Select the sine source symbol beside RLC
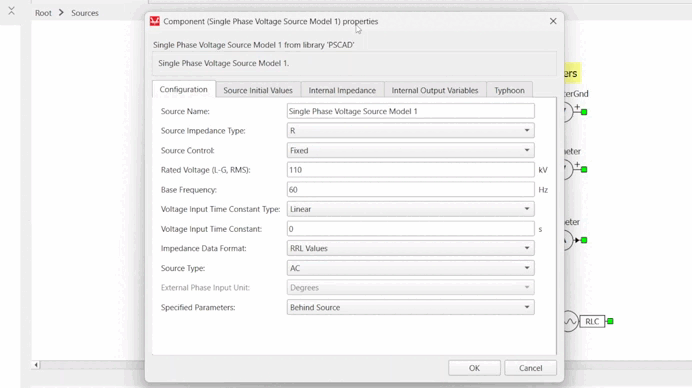Screen dimensions: 692x388 click(x=570, y=321)
